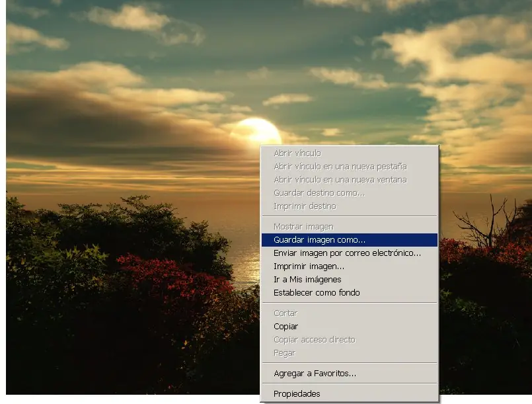Open Ir a Mis imágenes
Viewport: 532px width, 404px height.
pyautogui.click(x=349, y=280)
